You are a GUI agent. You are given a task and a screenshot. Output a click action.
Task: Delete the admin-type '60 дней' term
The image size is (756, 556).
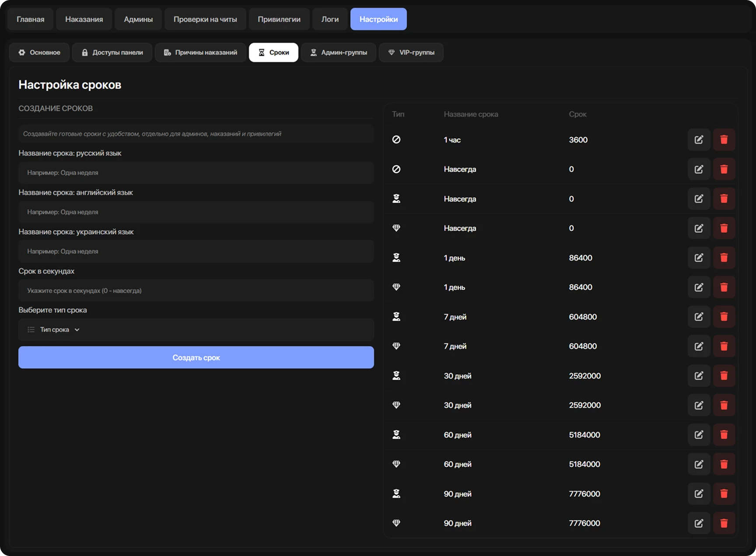coord(724,435)
